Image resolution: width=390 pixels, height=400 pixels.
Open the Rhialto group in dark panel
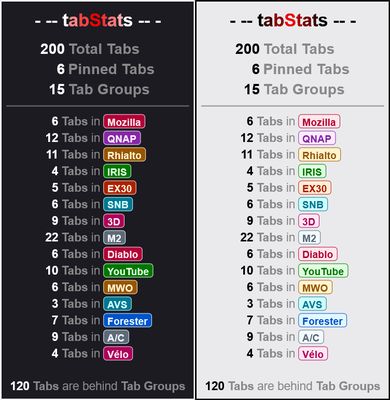pyautogui.click(x=124, y=155)
